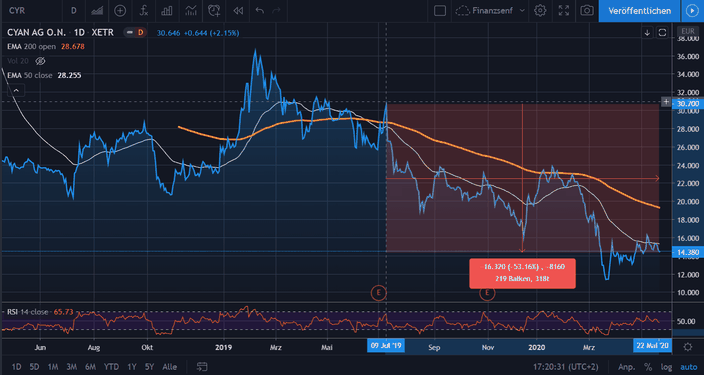The width and height of the screenshot is (704, 375).
Task: Open the November 2019 earnings E marker
Action: 487,293
